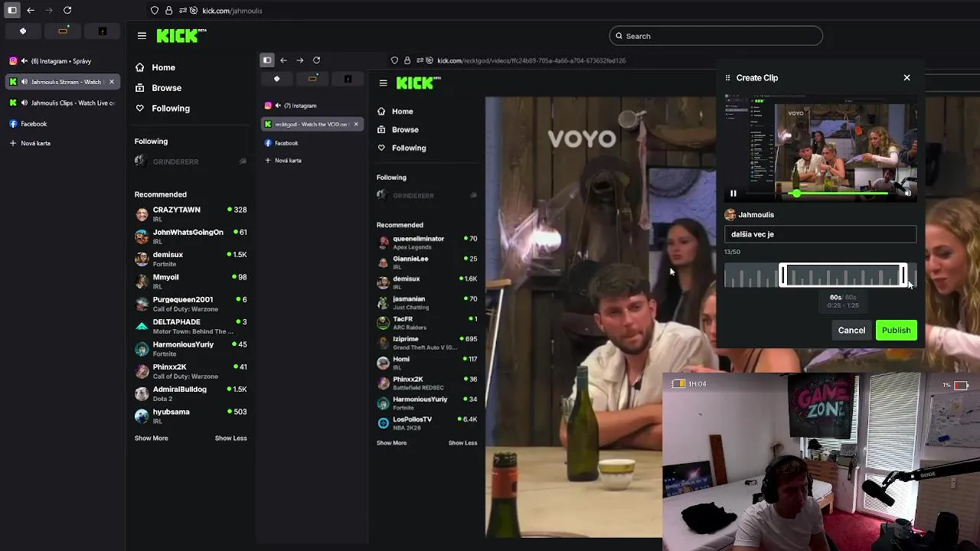Click the search field on Kick
Image resolution: width=980 pixels, height=551 pixels.
tap(716, 36)
